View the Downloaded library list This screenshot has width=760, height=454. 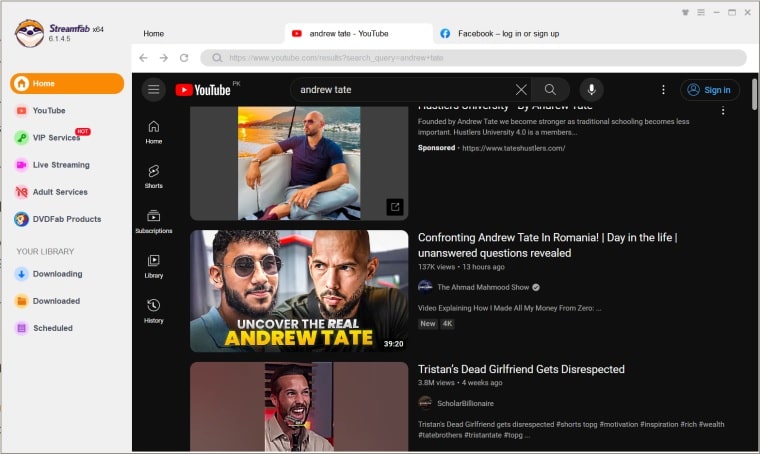[56, 301]
